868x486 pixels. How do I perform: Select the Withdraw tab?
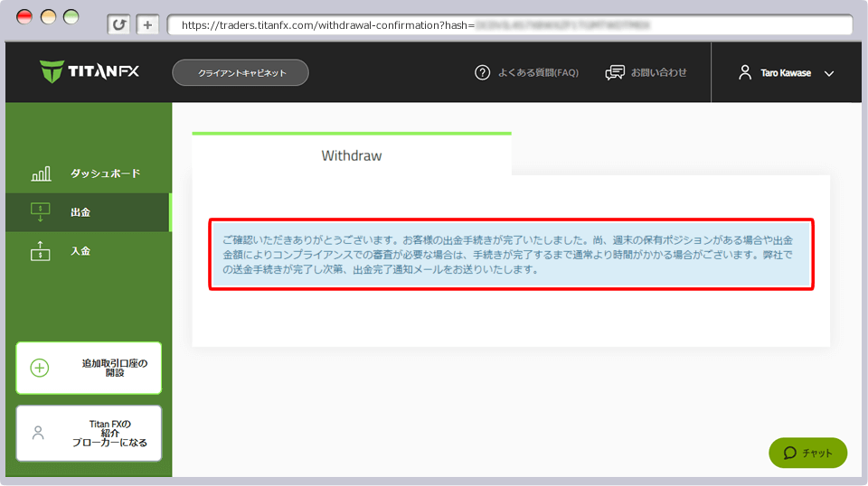[x=352, y=155]
